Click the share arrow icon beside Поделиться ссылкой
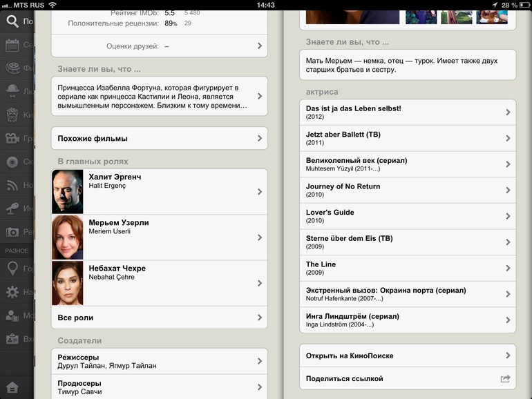Image resolution: width=532 pixels, height=399 pixels. 505,378
